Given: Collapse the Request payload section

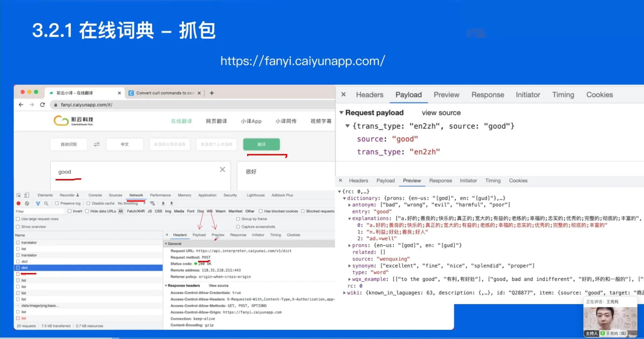Looking at the screenshot, I should [x=341, y=113].
